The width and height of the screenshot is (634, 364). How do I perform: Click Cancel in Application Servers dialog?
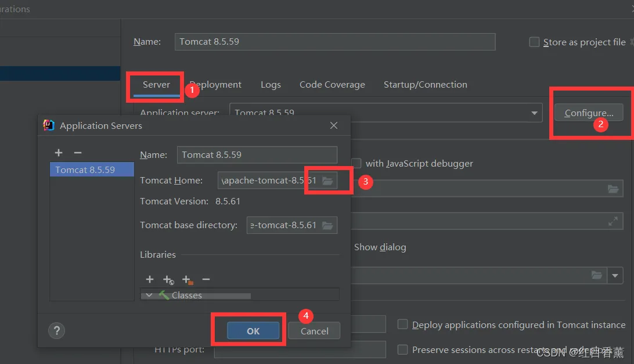pyautogui.click(x=314, y=331)
